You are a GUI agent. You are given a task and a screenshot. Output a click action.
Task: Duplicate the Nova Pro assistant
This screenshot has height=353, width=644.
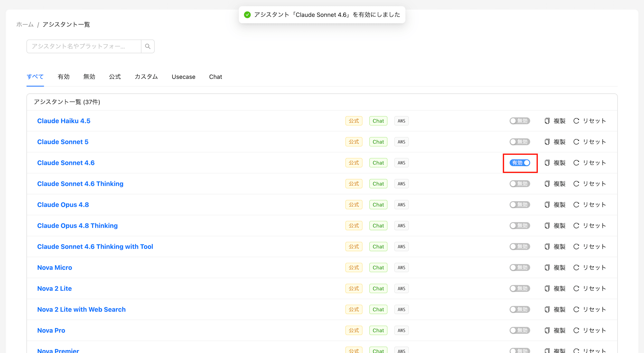pos(555,330)
